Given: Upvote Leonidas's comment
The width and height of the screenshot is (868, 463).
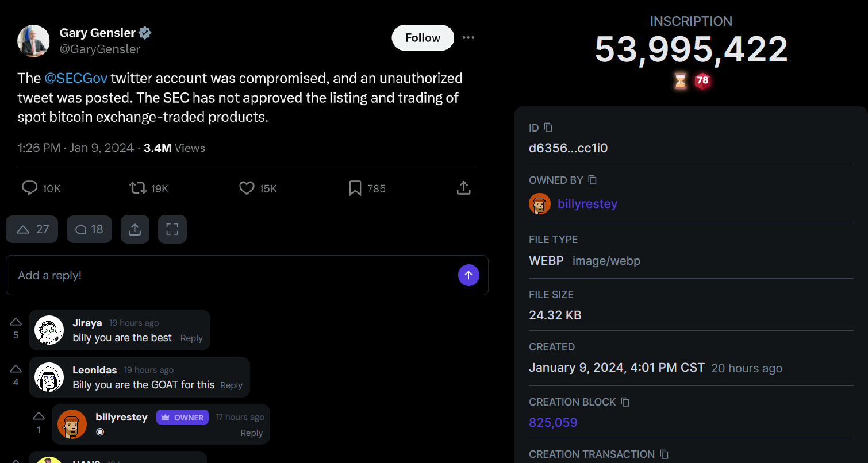Looking at the screenshot, I should [x=16, y=369].
